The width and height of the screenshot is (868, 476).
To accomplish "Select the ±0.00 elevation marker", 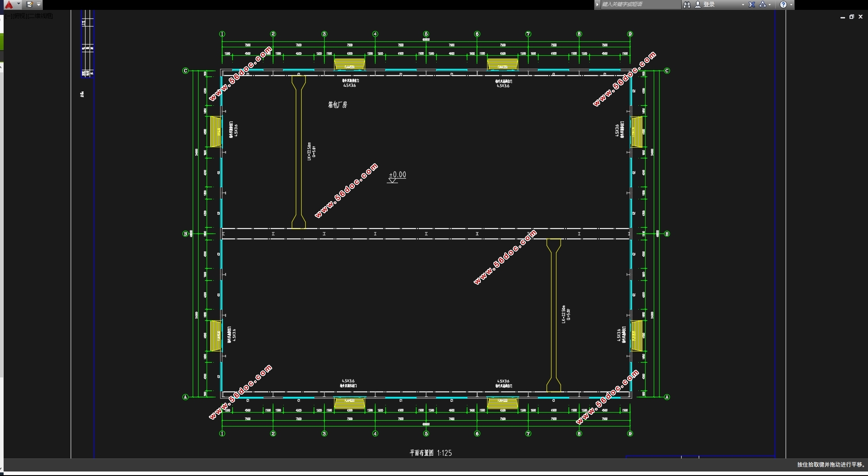I will (397, 175).
